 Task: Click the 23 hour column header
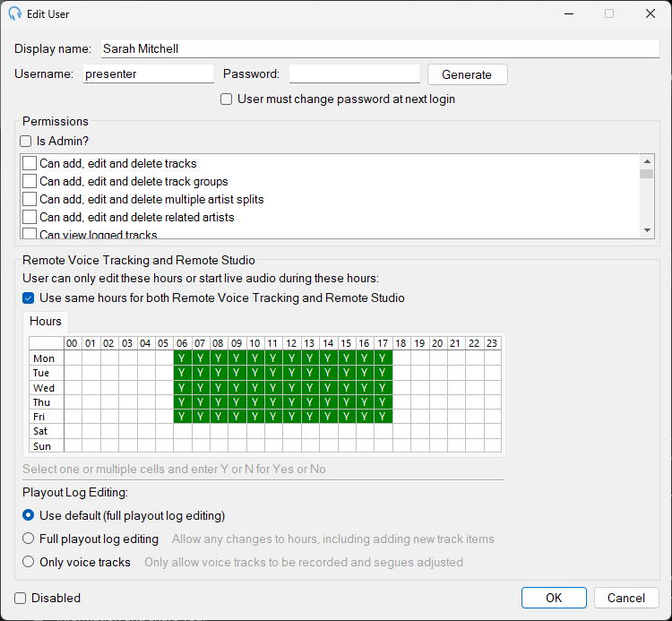(x=493, y=343)
